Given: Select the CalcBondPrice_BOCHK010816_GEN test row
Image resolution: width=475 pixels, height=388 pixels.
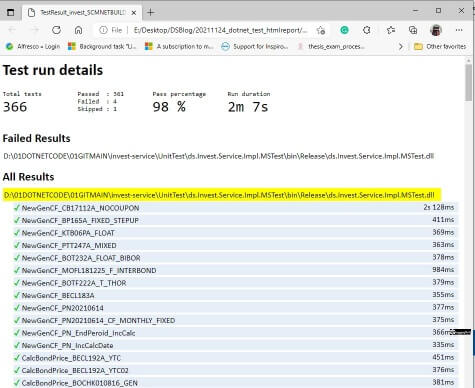Looking at the screenshot, I should pos(236,383).
